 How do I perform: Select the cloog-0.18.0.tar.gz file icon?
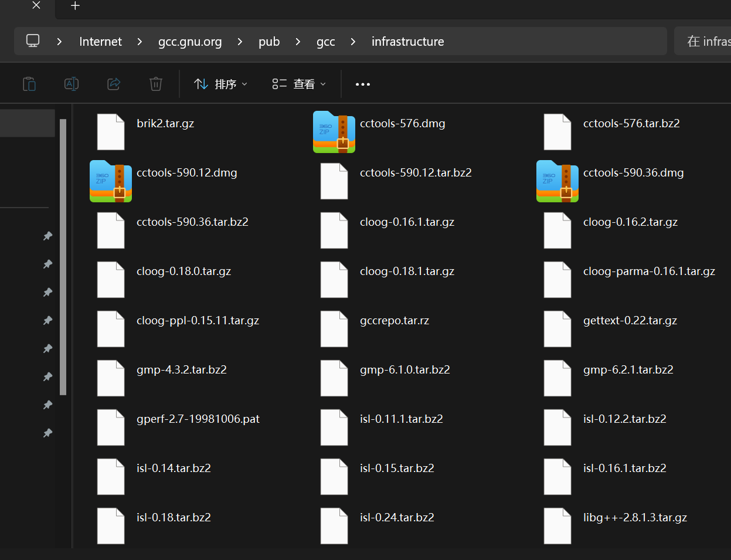pyautogui.click(x=111, y=280)
